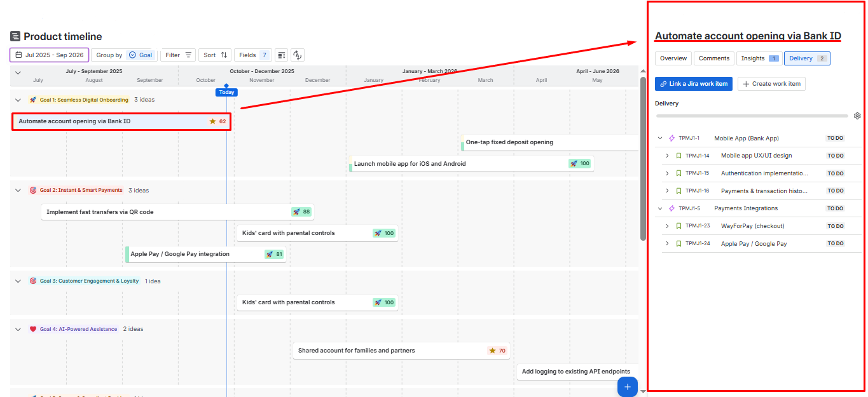
Task: Open the row height settings icon
Action: pyautogui.click(x=281, y=55)
